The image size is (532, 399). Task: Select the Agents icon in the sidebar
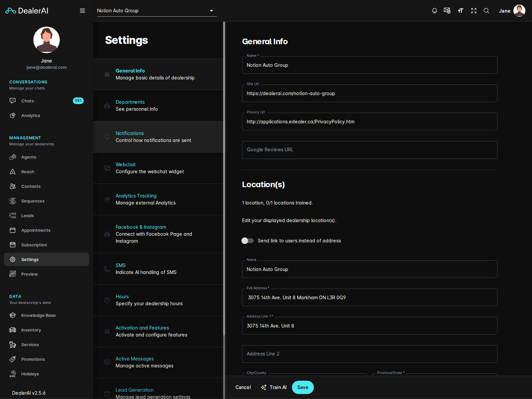(13, 157)
